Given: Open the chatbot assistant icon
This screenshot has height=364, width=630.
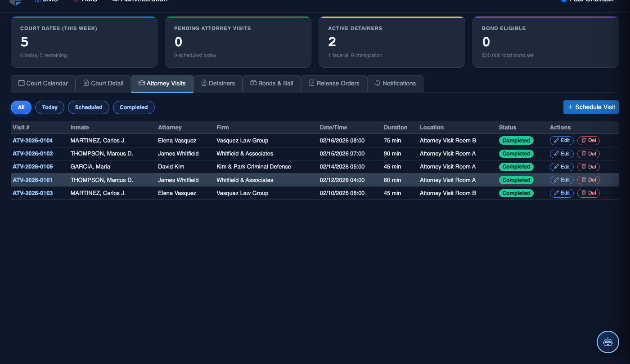Looking at the screenshot, I should [x=608, y=342].
